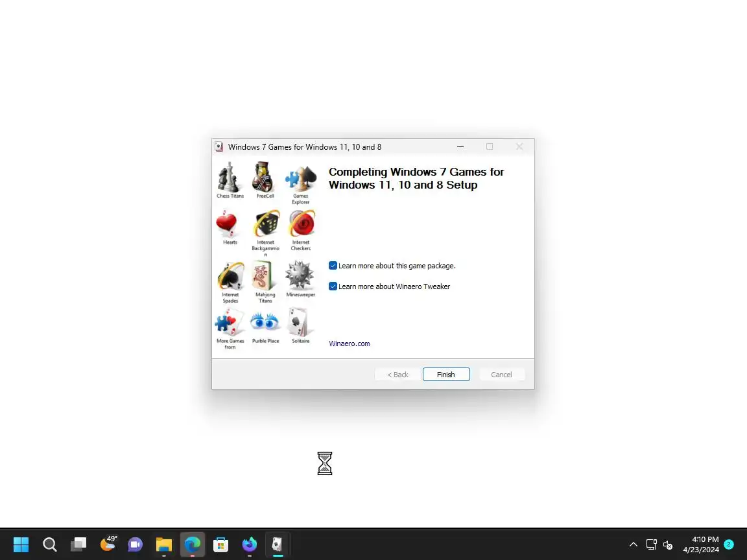Screen dimensions: 747x560
Task: Click the disabled Back button
Action: [397, 374]
